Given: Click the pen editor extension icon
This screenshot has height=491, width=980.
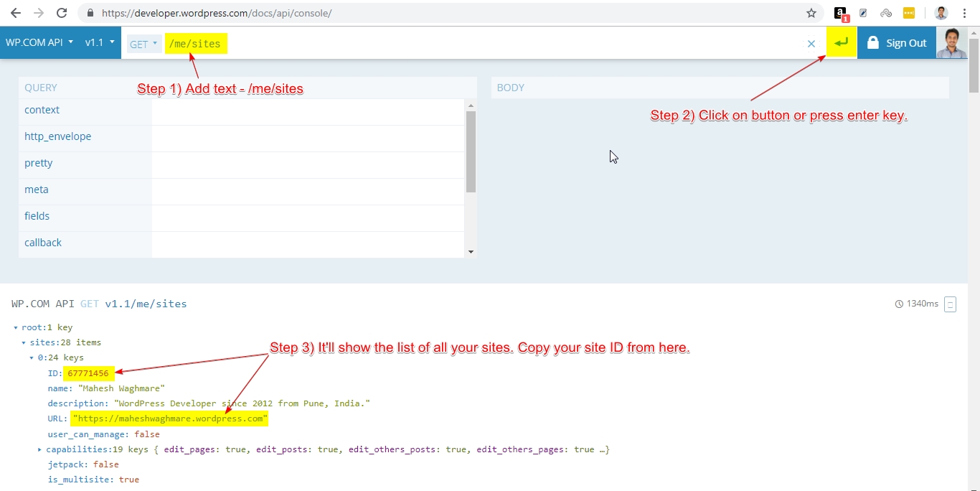Looking at the screenshot, I should [863, 13].
